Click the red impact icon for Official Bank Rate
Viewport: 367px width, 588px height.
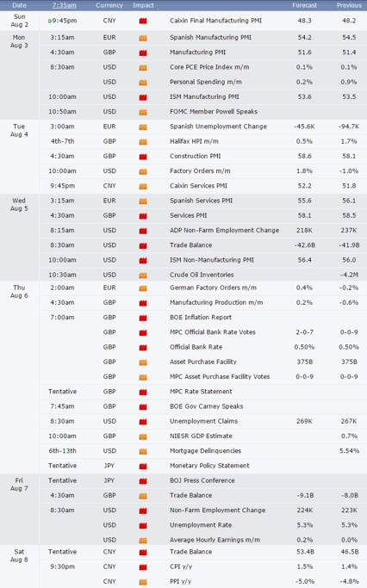click(143, 348)
